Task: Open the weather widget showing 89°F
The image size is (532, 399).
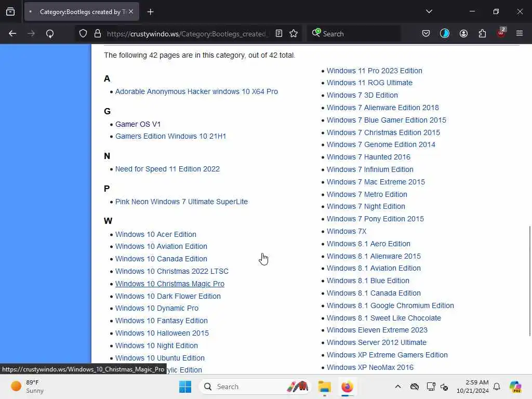Action: pyautogui.click(x=27, y=387)
